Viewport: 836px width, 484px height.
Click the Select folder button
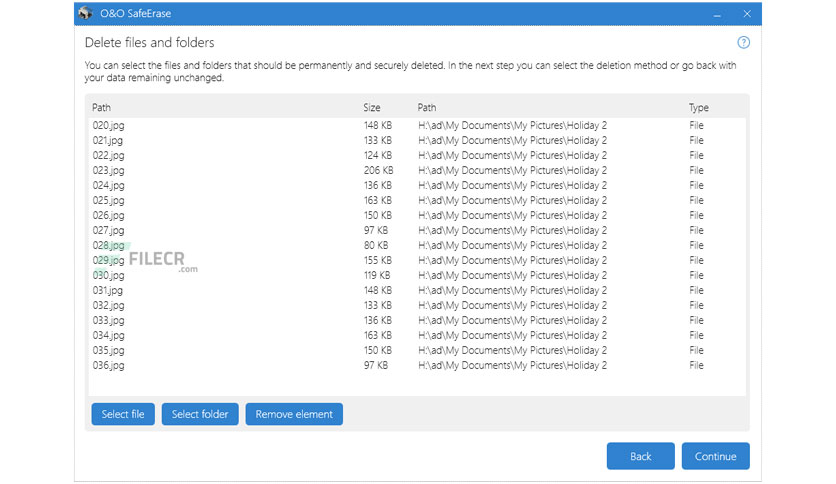(x=200, y=414)
